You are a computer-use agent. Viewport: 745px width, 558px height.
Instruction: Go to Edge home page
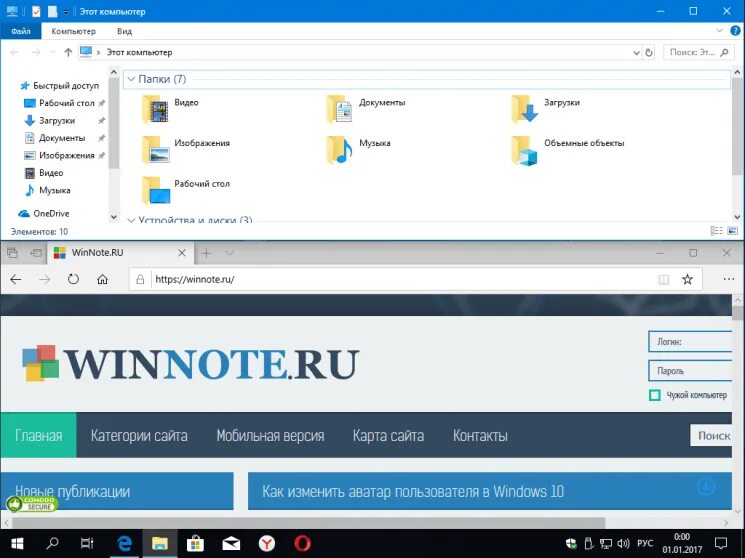102,279
